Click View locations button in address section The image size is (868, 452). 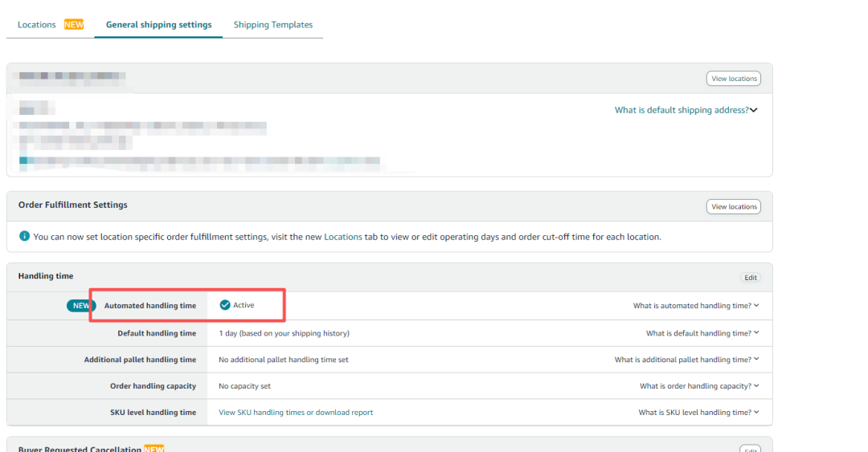(734, 79)
